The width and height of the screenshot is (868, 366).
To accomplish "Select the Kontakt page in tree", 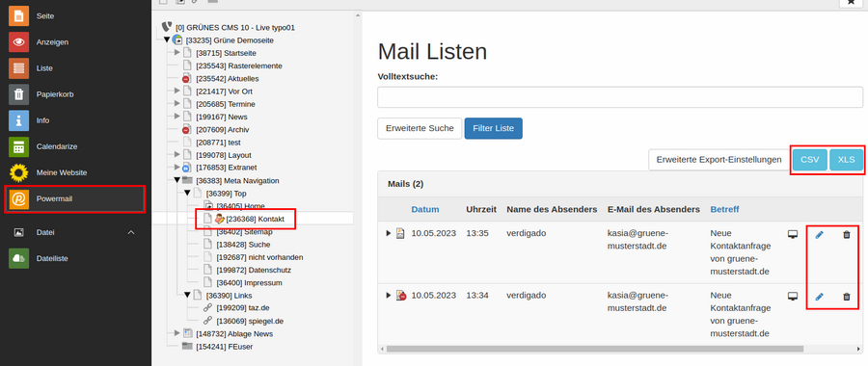I will 255,219.
